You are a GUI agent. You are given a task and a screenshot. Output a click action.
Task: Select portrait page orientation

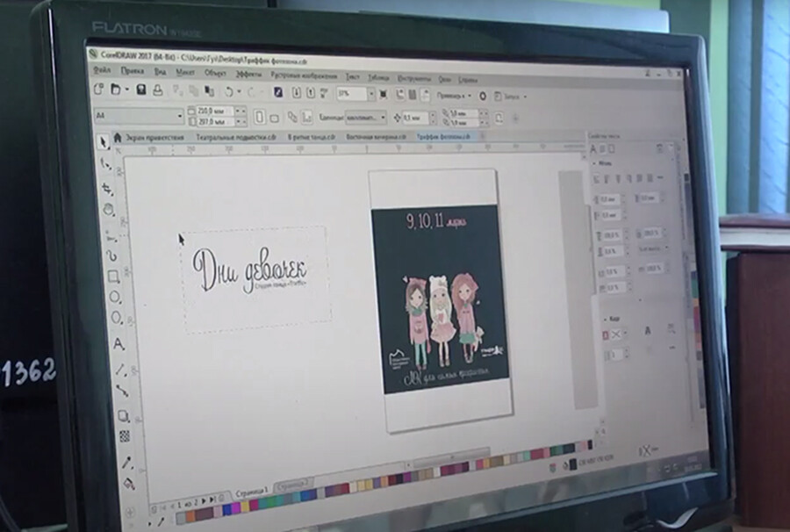coord(260,118)
